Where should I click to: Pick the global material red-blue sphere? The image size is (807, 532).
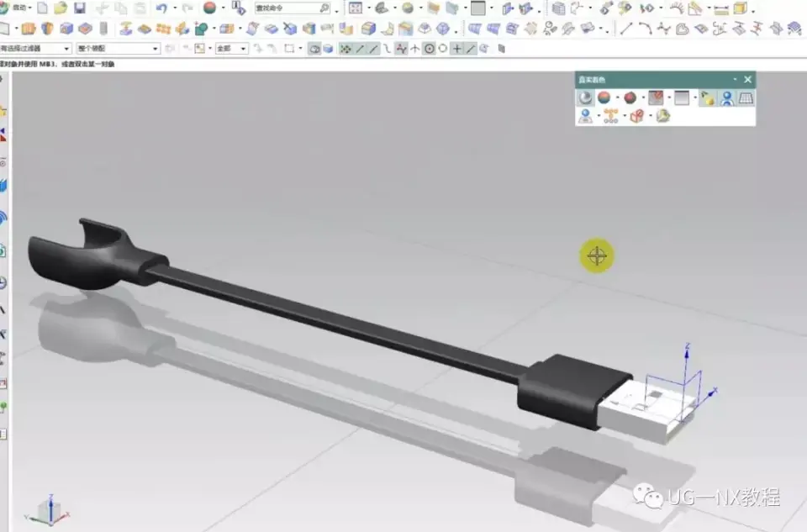tap(604, 98)
